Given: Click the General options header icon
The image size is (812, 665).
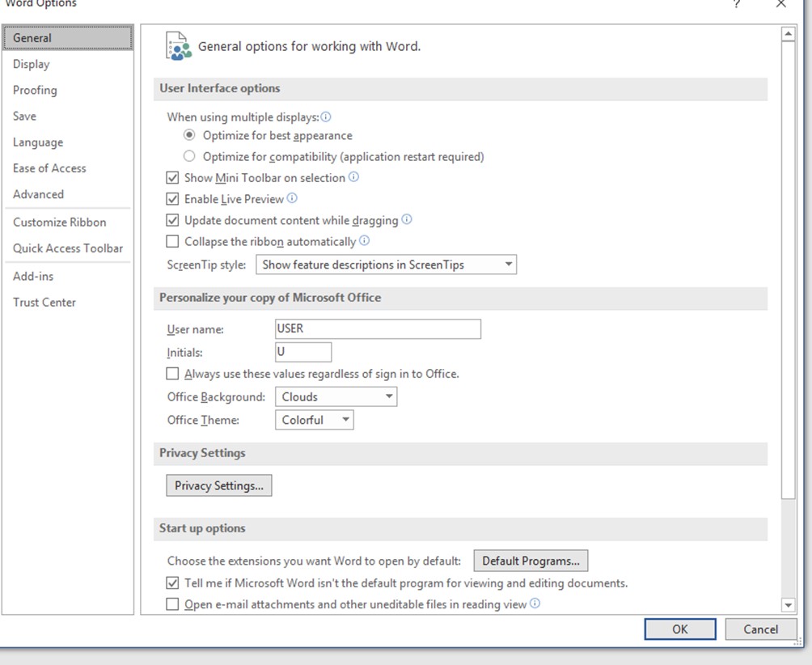Looking at the screenshot, I should click(x=178, y=47).
